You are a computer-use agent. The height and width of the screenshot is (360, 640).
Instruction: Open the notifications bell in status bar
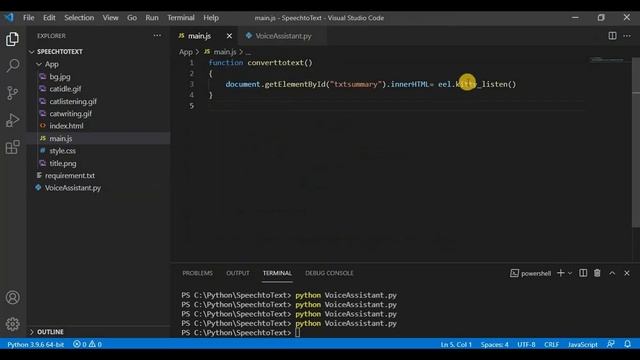(x=627, y=344)
